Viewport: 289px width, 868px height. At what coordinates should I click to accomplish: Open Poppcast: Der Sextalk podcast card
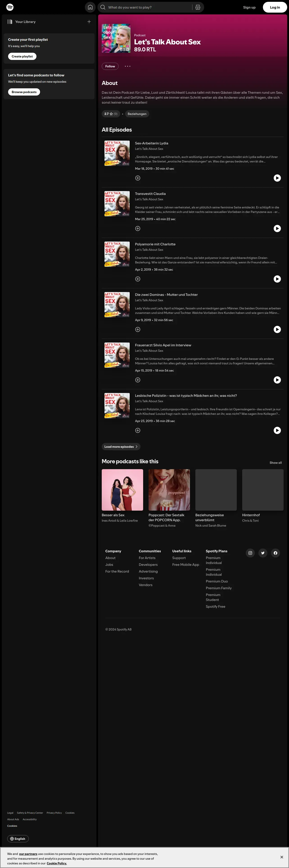[169, 498]
